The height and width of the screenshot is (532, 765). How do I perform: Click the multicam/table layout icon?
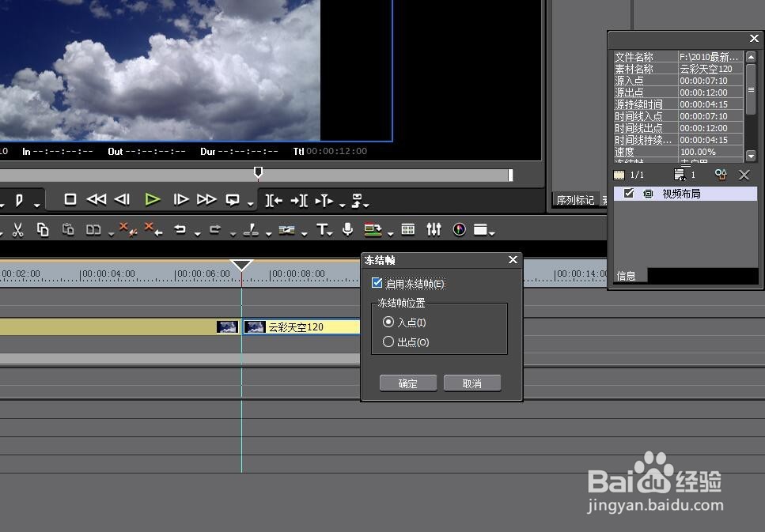(x=408, y=229)
